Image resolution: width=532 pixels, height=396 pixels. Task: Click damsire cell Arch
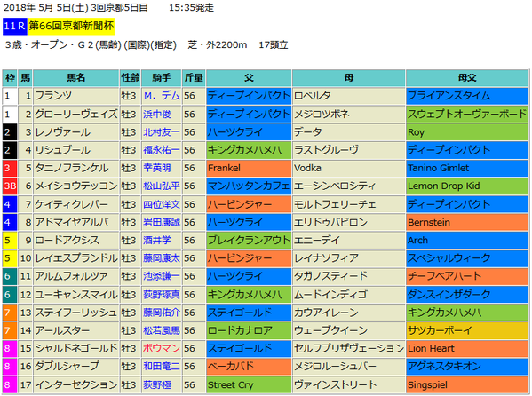(x=467, y=241)
